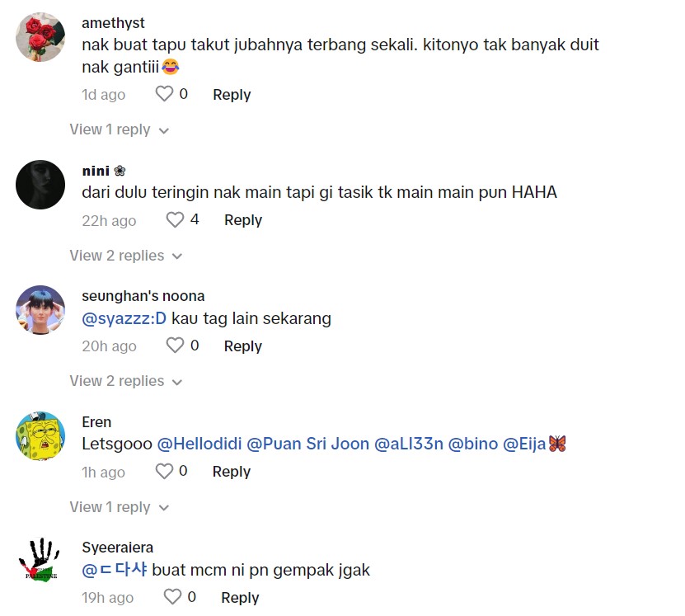685x616 pixels.
Task: Reply to Syeeraiera's comment
Action: (240, 598)
